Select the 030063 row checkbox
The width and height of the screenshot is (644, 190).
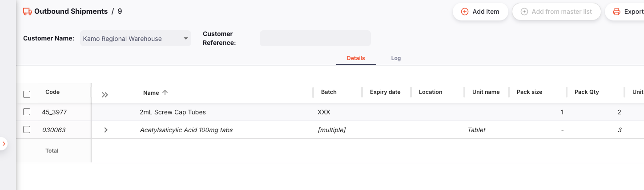(27, 130)
